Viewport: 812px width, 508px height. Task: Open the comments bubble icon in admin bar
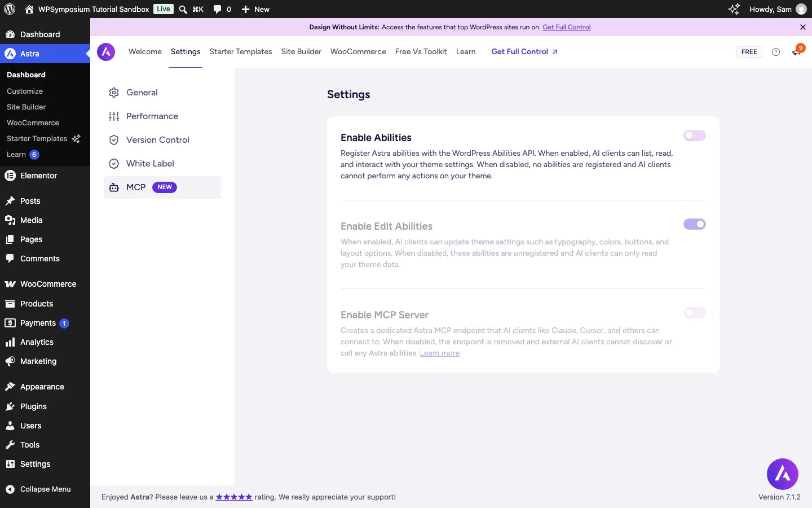(x=218, y=9)
